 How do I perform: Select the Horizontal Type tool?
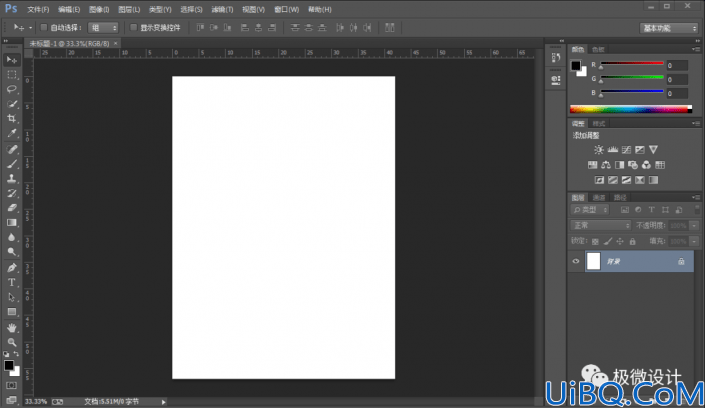point(12,282)
